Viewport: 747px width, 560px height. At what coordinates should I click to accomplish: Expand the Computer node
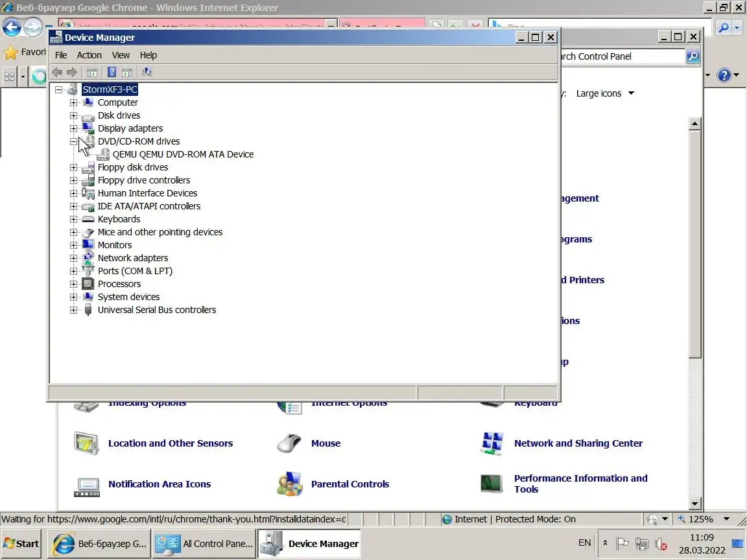coord(73,102)
